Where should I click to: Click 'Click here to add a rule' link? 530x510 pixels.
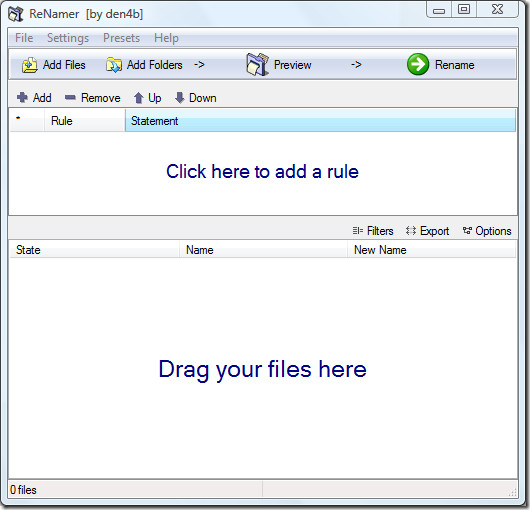click(262, 171)
